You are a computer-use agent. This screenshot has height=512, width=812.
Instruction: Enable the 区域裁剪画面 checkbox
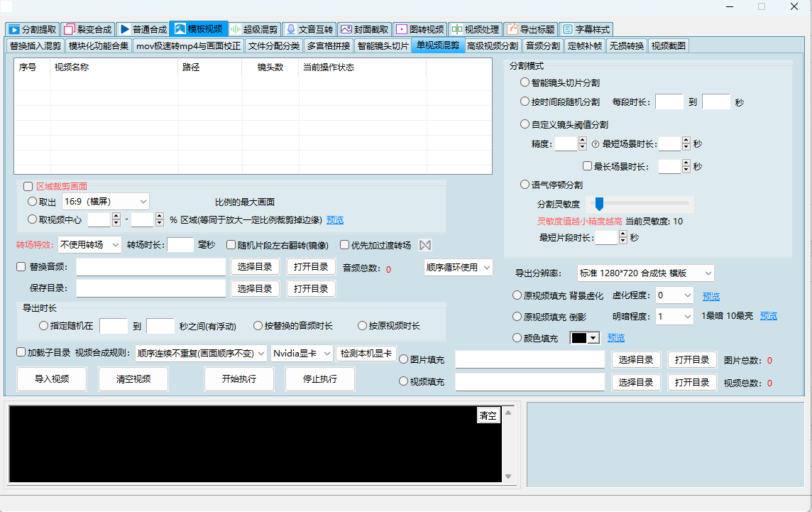[28, 187]
